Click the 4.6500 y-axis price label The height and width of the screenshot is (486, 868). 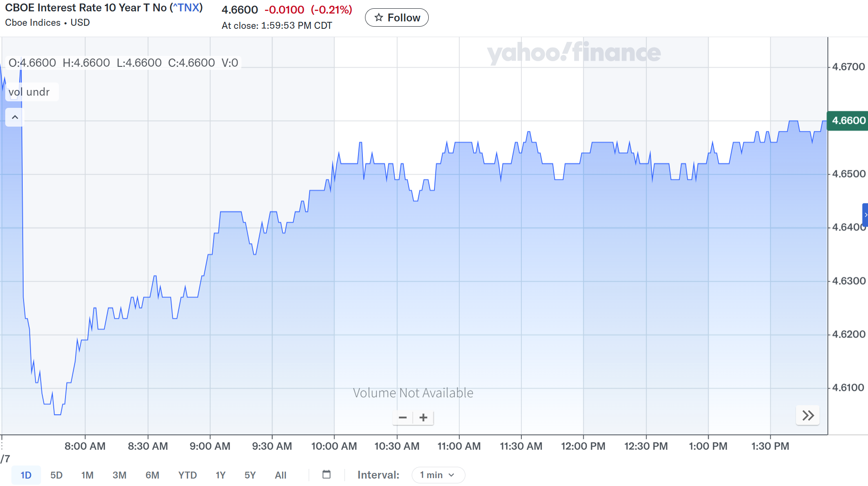(x=848, y=174)
